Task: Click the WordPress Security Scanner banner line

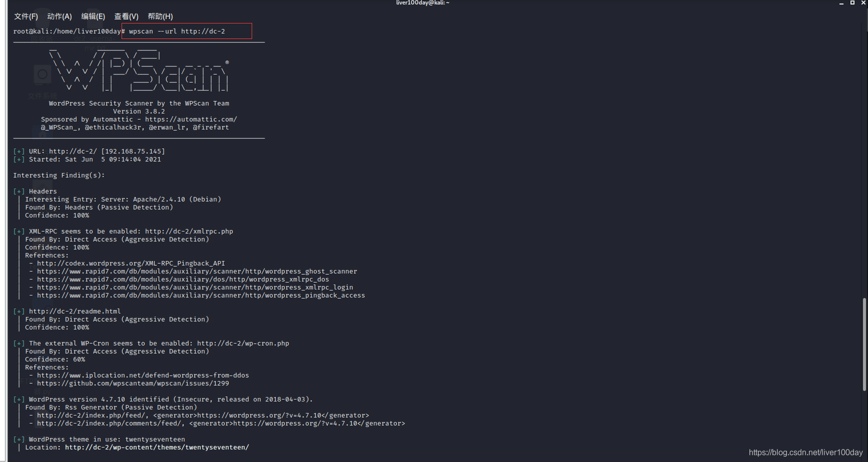Action: pyautogui.click(x=139, y=103)
